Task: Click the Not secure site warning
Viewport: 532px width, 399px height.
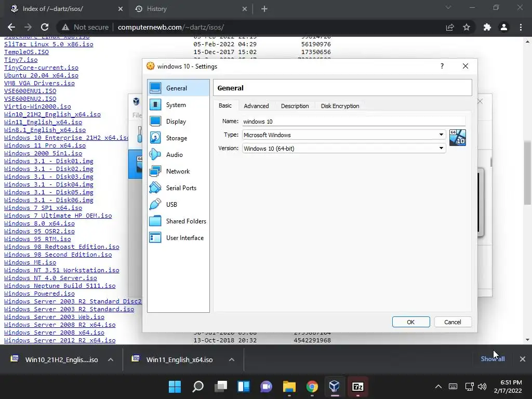Action: pyautogui.click(x=85, y=27)
